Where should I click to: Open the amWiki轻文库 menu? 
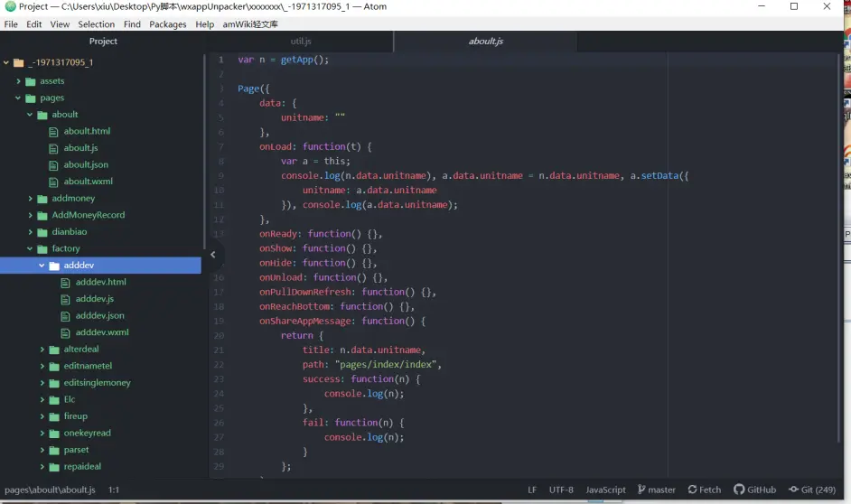coord(250,24)
